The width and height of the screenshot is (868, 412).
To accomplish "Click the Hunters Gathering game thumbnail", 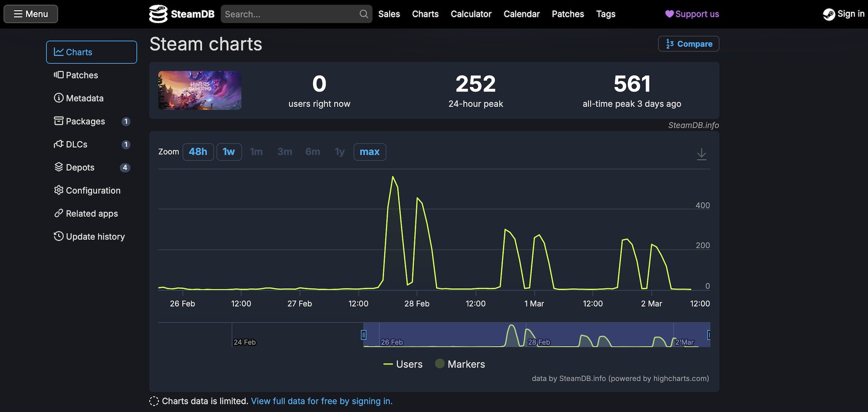I will [199, 90].
